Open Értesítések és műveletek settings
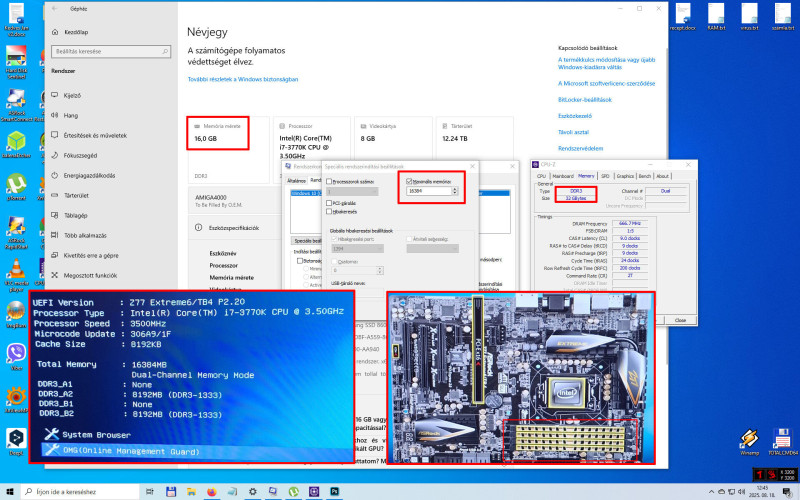This screenshot has height=500, width=800. point(89,135)
